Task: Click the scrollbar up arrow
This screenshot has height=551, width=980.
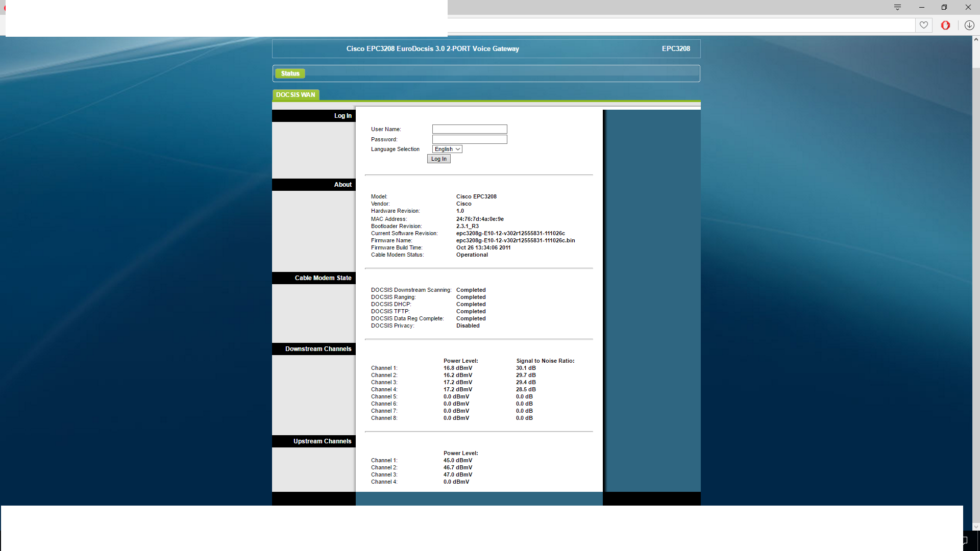Action: point(976,39)
